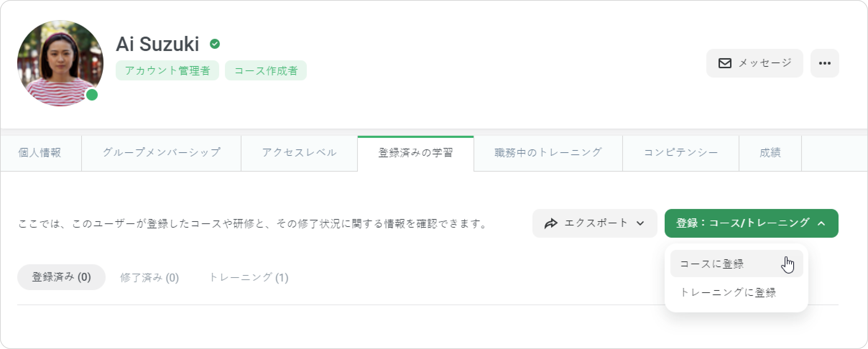Click the green online status dot

(92, 95)
